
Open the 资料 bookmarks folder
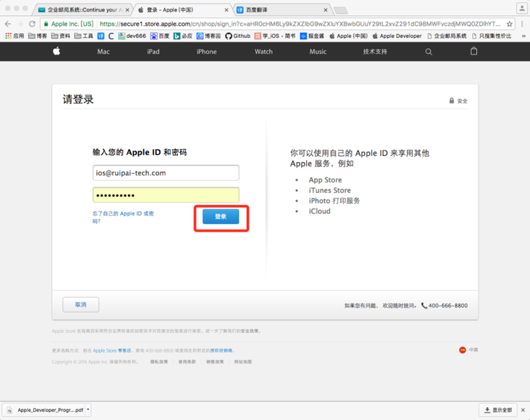61,36
